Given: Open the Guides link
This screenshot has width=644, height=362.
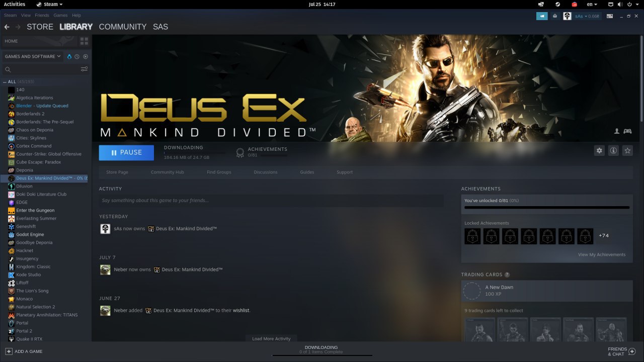Looking at the screenshot, I should tap(307, 172).
